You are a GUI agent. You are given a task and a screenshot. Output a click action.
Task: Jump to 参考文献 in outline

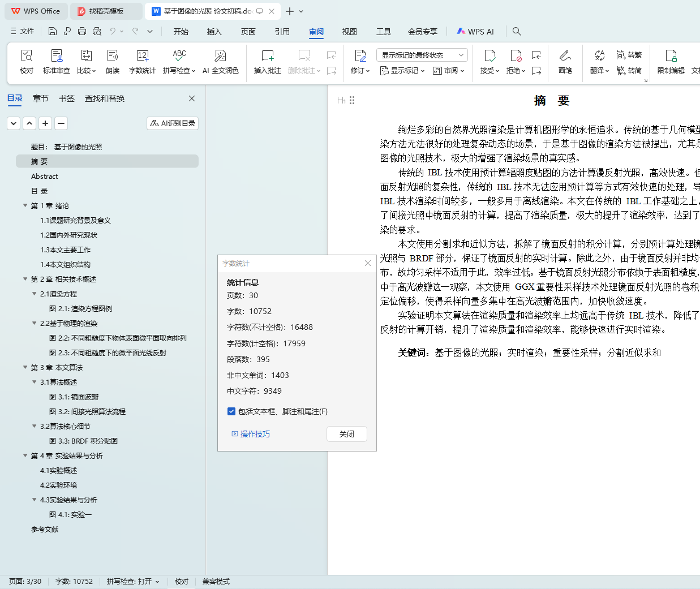click(x=45, y=529)
